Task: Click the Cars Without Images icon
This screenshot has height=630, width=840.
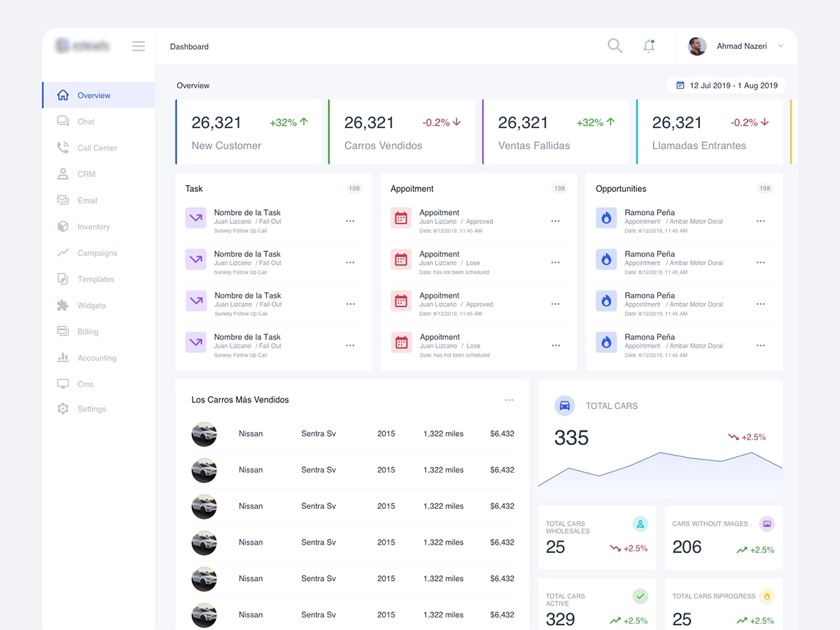Action: click(766, 524)
